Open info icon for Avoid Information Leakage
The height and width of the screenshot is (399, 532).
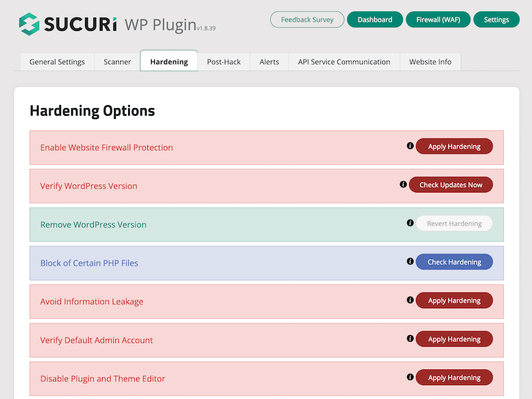(410, 300)
